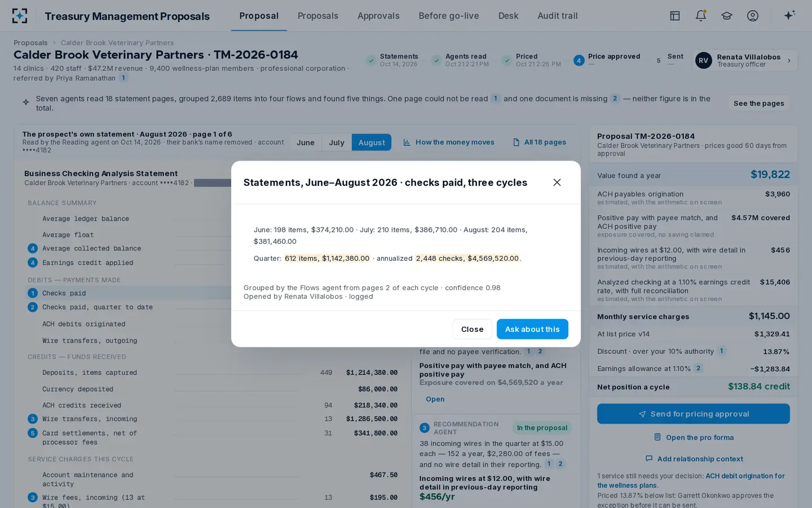Expand the Renata Villalobos user chevron
Image resolution: width=812 pixels, height=508 pixels.
tap(789, 60)
